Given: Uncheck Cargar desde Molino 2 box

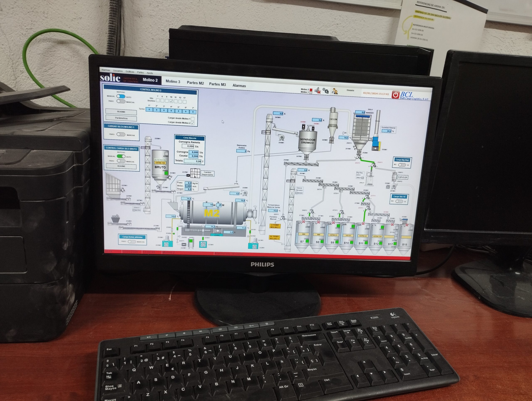Looking at the screenshot, I should [x=193, y=123].
